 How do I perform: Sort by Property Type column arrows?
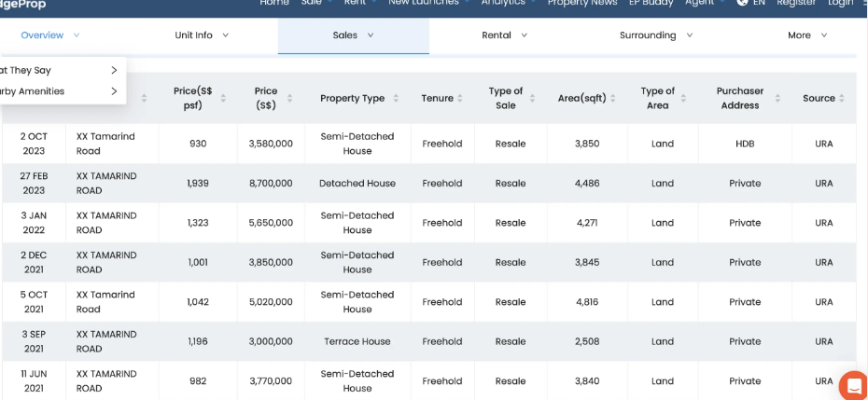coord(396,98)
